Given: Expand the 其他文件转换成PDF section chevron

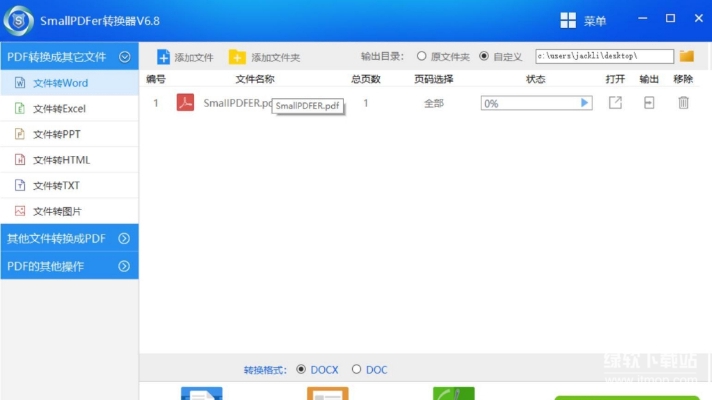Looking at the screenshot, I should tap(124, 238).
